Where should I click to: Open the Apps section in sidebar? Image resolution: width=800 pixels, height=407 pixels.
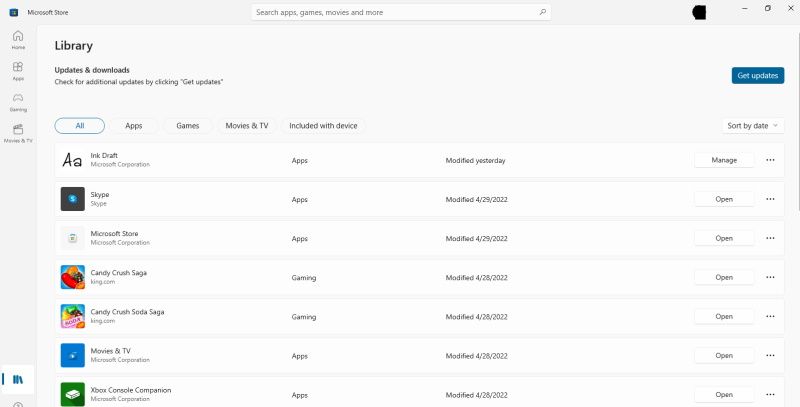pyautogui.click(x=18, y=71)
